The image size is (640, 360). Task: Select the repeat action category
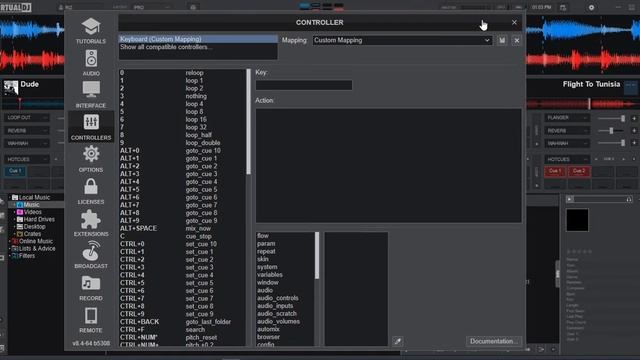[x=285, y=251]
